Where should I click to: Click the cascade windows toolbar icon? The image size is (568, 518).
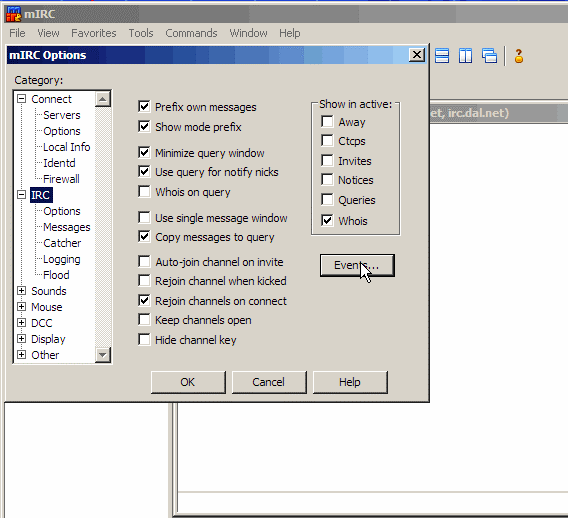[x=489, y=56]
